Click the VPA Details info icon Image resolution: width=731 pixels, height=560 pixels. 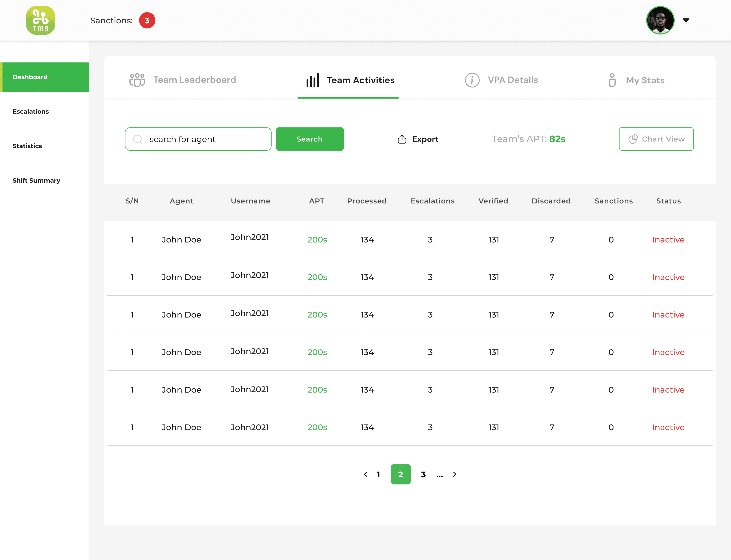point(472,80)
